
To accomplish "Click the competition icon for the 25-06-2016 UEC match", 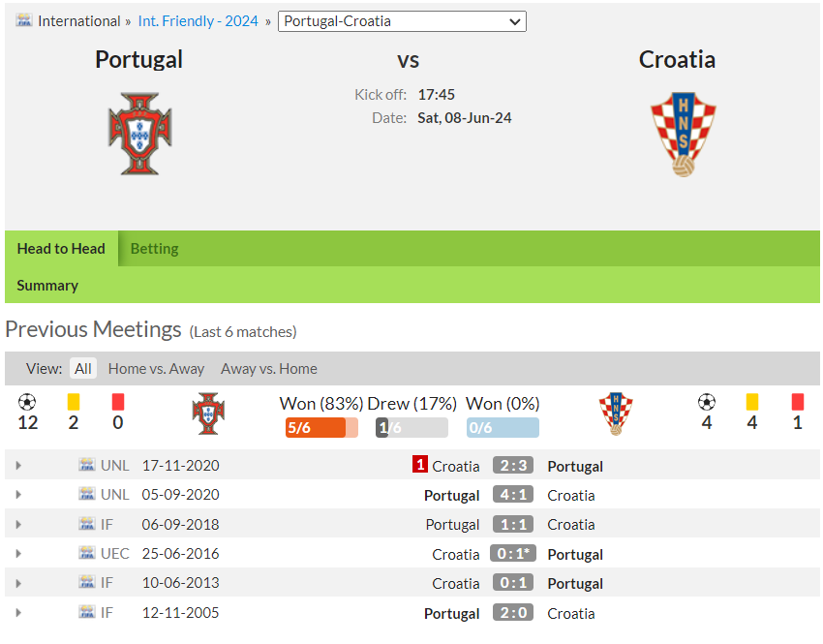I will 86,553.
